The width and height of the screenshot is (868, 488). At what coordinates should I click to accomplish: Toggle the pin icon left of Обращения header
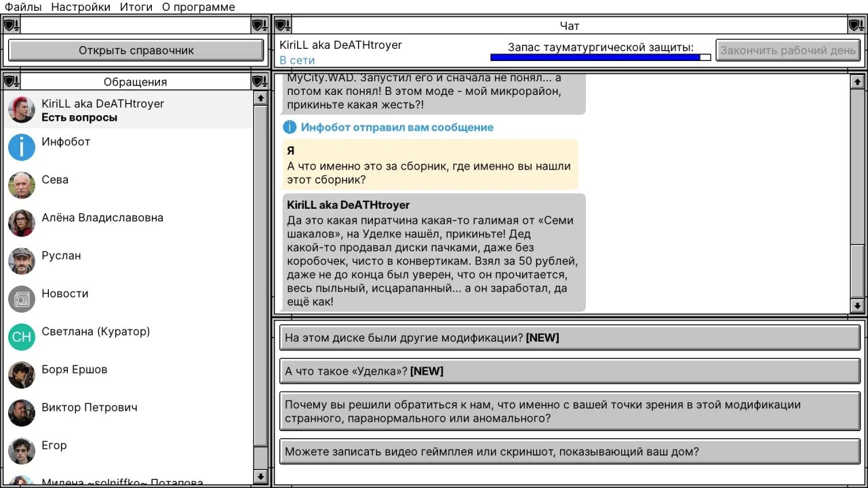point(12,82)
